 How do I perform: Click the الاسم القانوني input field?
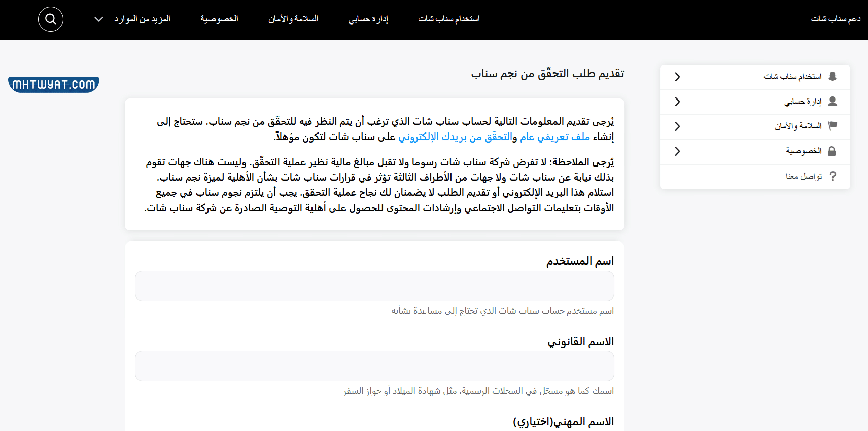tap(374, 366)
